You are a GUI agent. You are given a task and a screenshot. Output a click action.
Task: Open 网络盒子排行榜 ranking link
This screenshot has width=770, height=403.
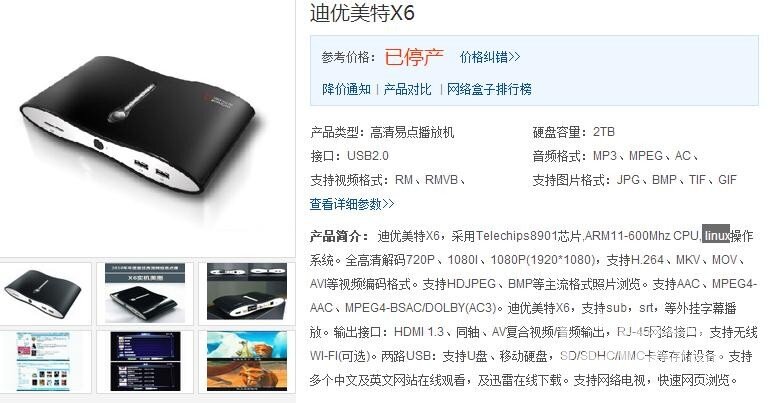click(x=489, y=89)
